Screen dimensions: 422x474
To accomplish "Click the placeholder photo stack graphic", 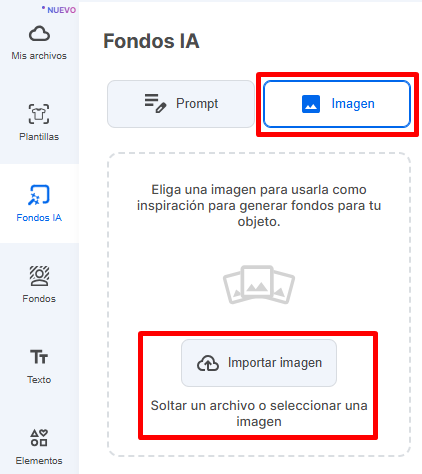I will pos(259,285).
